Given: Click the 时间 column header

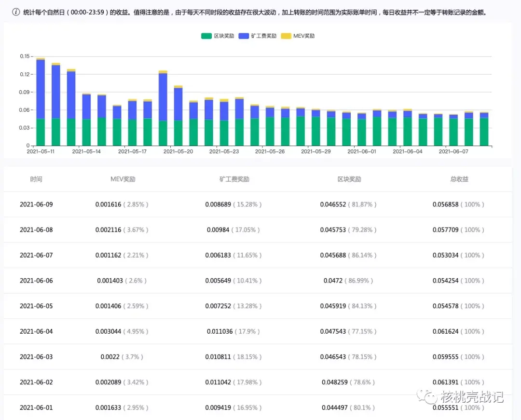Looking at the screenshot, I should click(36, 179).
